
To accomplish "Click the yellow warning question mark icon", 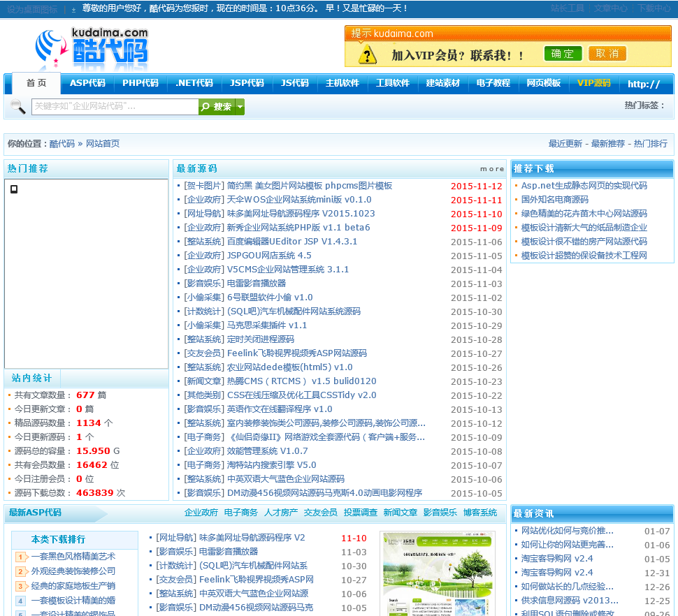I will coord(368,55).
